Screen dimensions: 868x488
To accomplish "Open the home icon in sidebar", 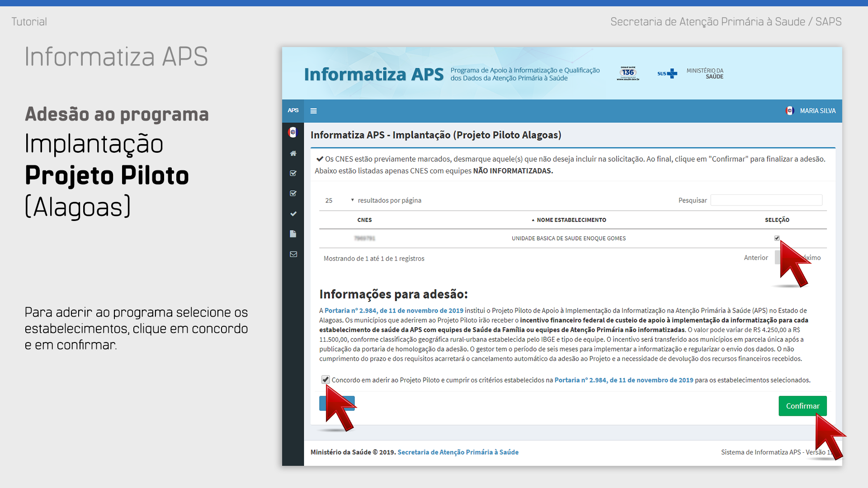I will tap(293, 153).
